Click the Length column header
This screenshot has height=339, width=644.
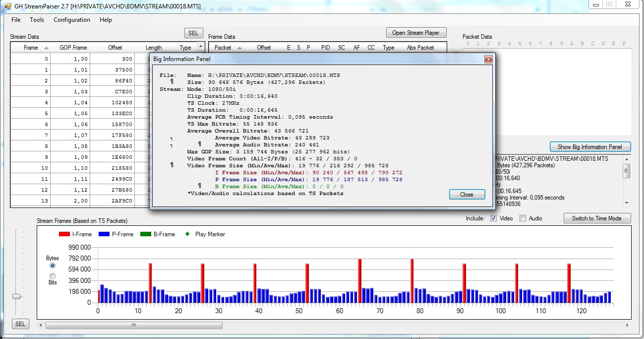coord(154,48)
